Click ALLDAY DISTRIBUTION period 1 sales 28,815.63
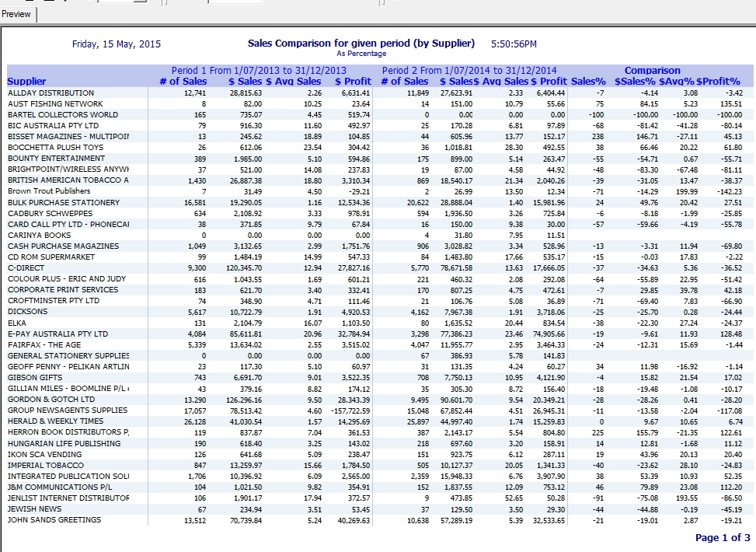The image size is (756, 552). click(246, 93)
